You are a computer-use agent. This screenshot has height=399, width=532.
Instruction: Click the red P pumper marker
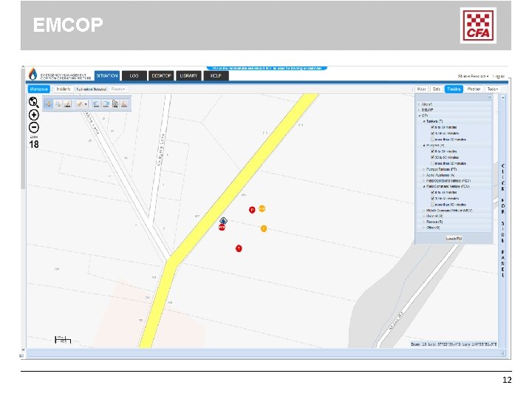click(252, 210)
